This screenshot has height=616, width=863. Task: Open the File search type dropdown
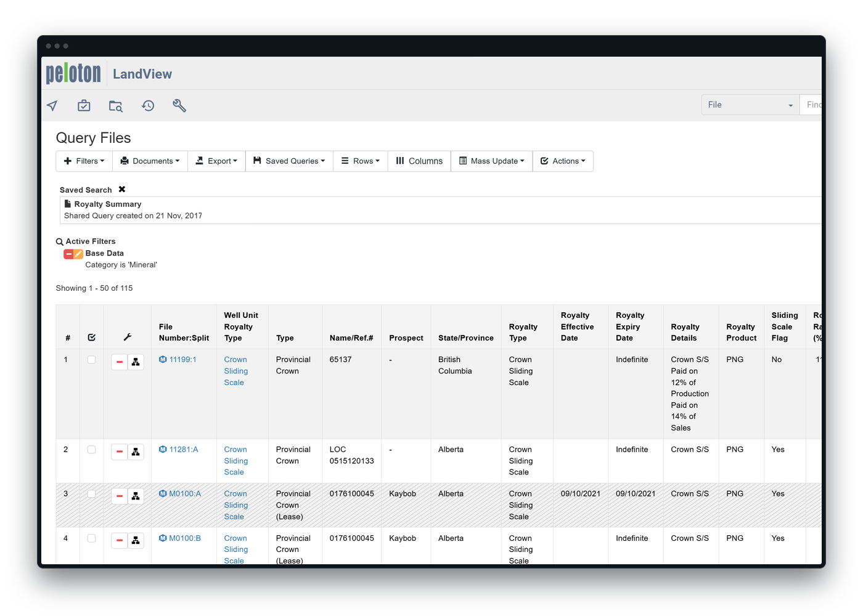(750, 105)
